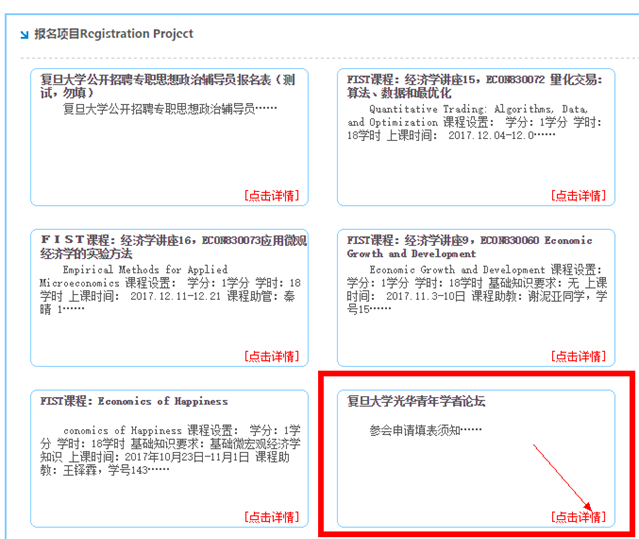Click the 报名项目Registration Project heading
This screenshot has height=539, width=639.
pos(114,34)
